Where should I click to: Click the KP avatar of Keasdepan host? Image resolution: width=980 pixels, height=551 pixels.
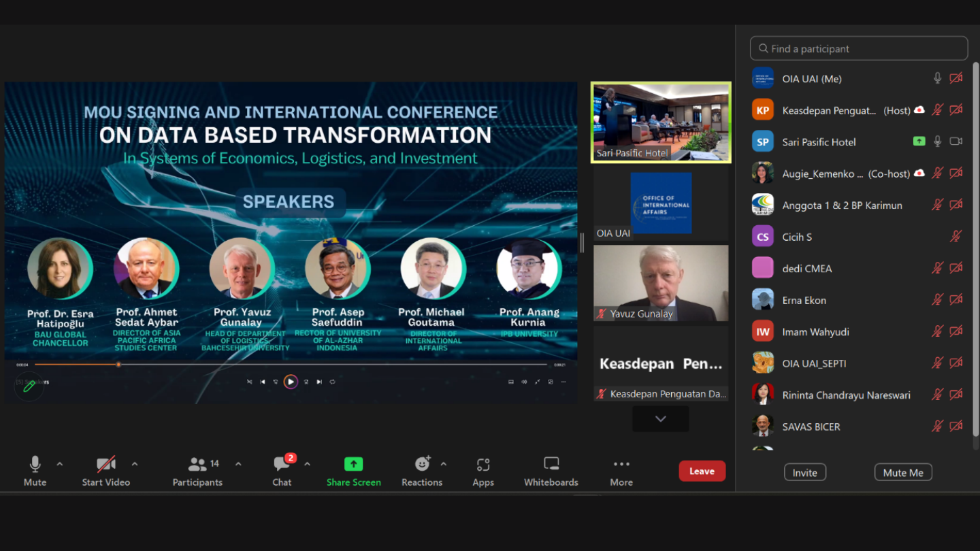(x=763, y=110)
